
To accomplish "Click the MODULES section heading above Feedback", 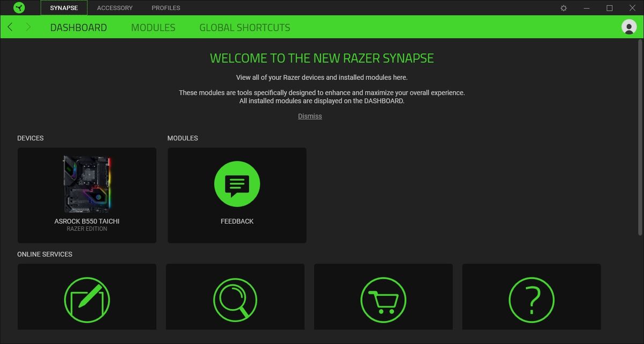I will (182, 138).
